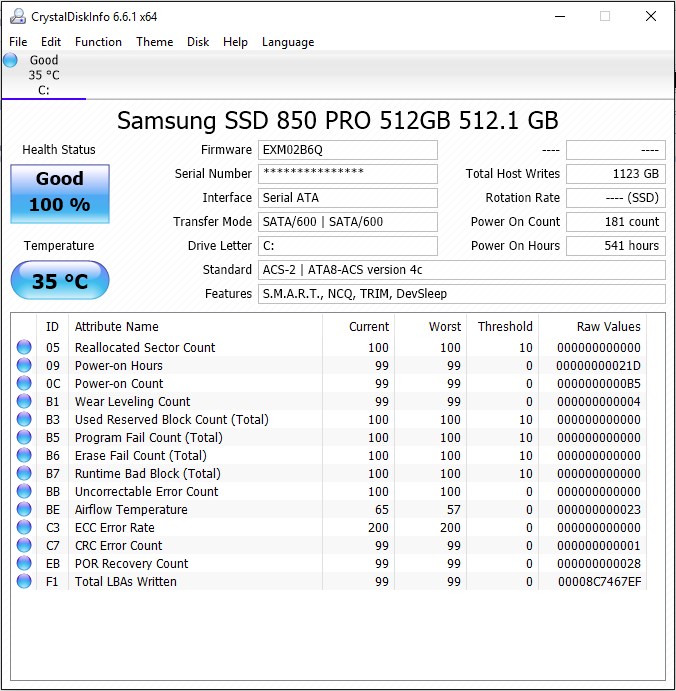Click the status orb for Erase Fail Count
676x691 pixels.
24,455
